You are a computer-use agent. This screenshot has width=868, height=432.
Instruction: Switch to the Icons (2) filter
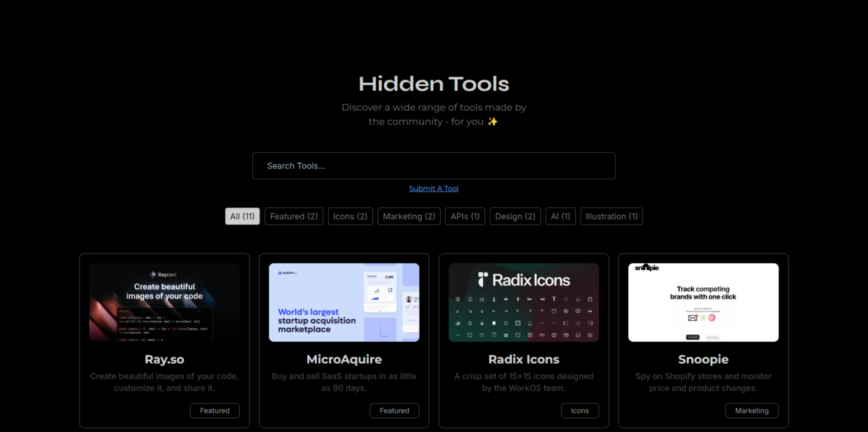pyautogui.click(x=350, y=216)
